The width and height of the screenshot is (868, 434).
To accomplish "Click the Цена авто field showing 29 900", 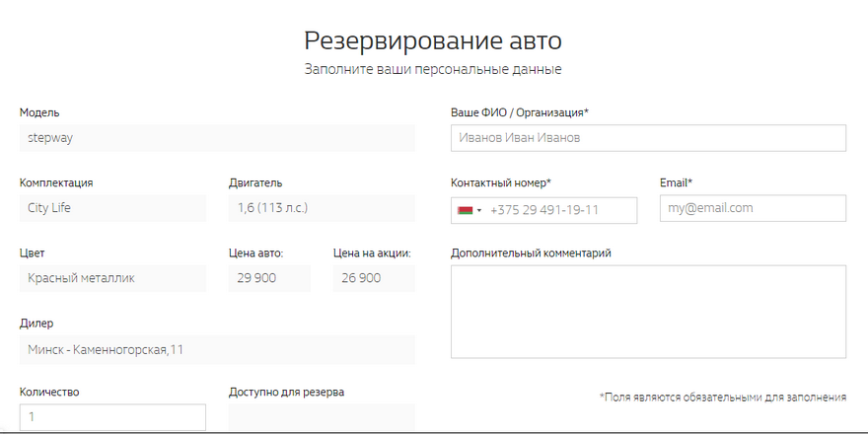I will (x=269, y=278).
